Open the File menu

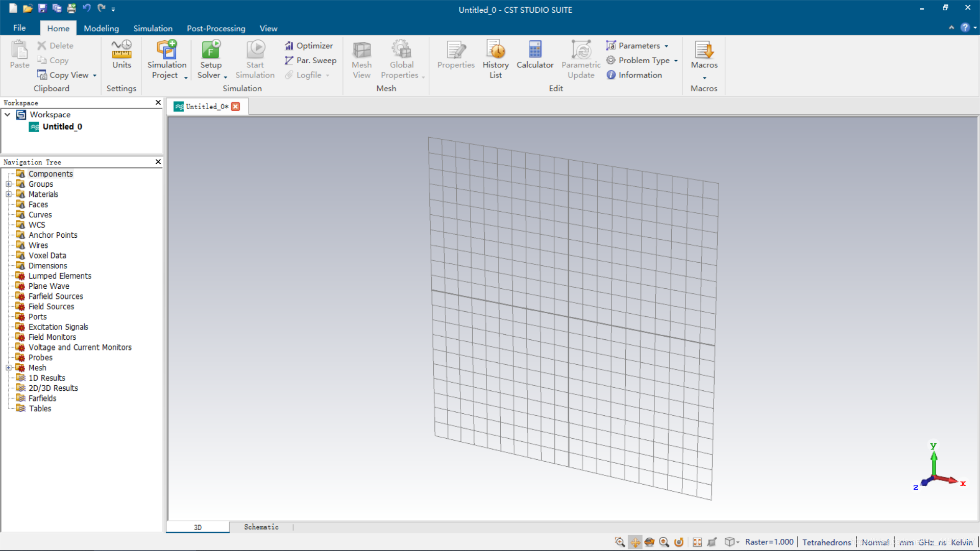(19, 28)
